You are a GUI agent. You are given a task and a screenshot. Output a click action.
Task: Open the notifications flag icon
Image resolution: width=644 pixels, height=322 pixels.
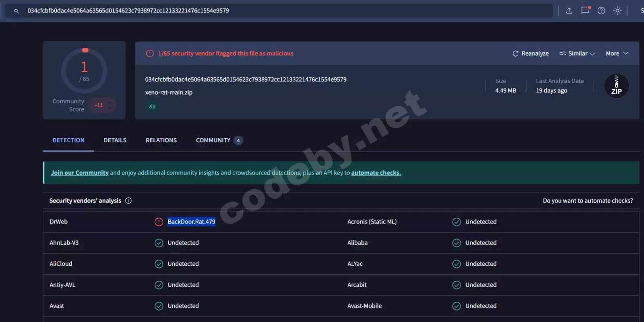click(x=585, y=10)
